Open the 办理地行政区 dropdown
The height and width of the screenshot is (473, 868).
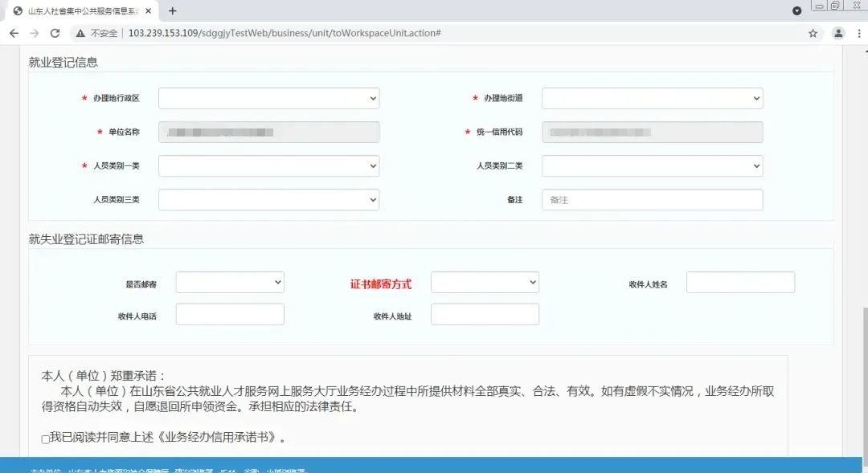269,99
